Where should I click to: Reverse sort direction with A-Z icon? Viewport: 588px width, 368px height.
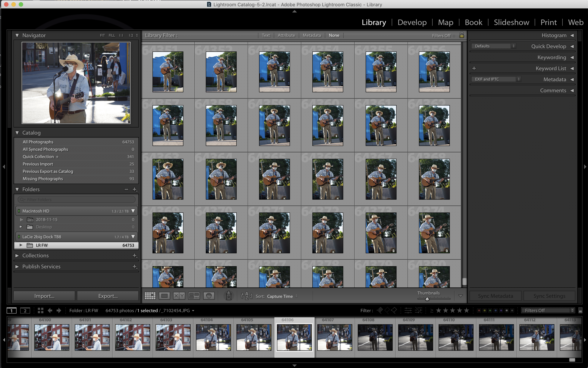coord(246,296)
